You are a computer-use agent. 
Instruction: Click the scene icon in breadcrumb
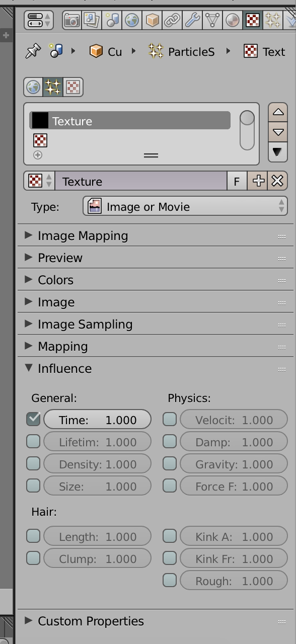click(55, 51)
